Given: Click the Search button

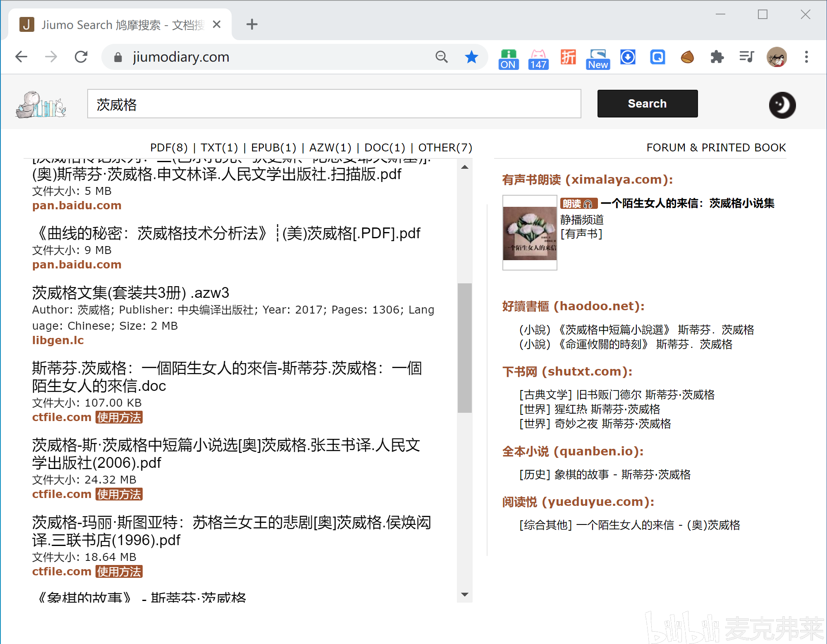Looking at the screenshot, I should click(x=648, y=103).
